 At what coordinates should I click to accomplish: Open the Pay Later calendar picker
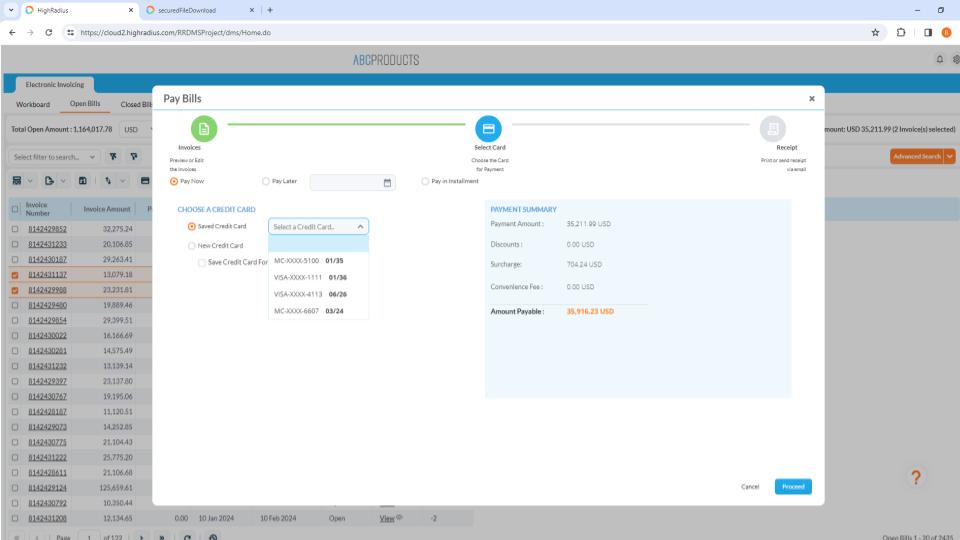pos(387,182)
